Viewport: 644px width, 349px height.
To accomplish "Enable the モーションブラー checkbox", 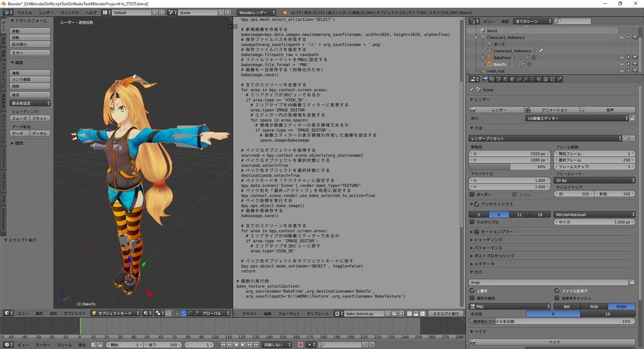I will [477, 231].
